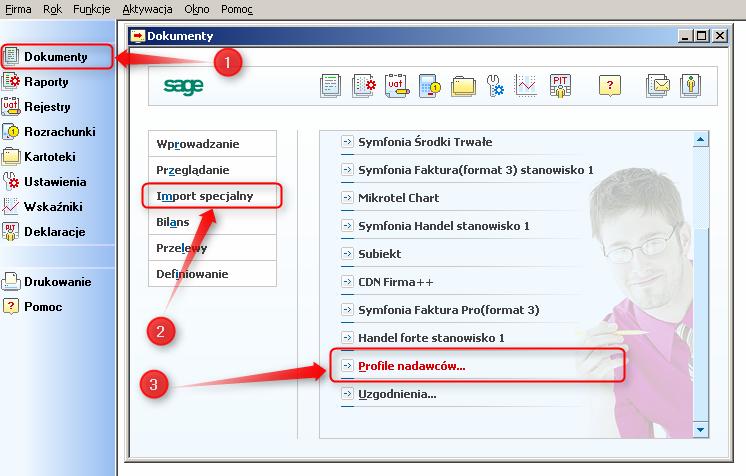746x476 pixels.
Task: Open Profile nadawców...
Action: [x=412, y=366]
